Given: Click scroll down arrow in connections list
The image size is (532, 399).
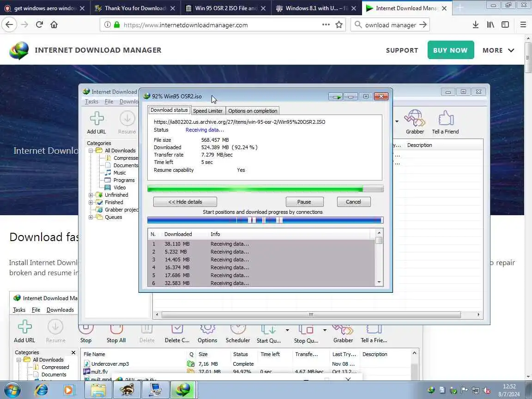Looking at the screenshot, I should click(379, 282).
